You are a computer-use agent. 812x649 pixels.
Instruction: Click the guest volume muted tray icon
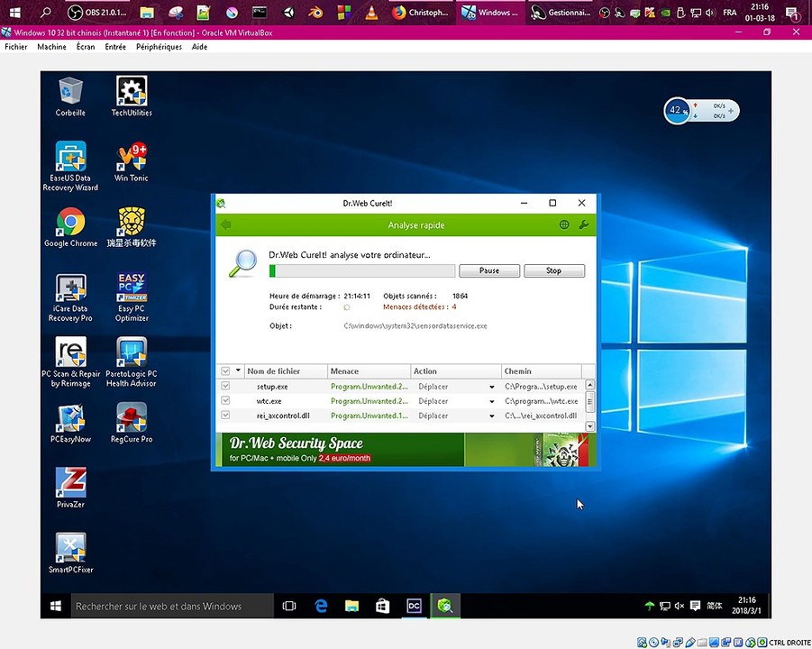[680, 606]
